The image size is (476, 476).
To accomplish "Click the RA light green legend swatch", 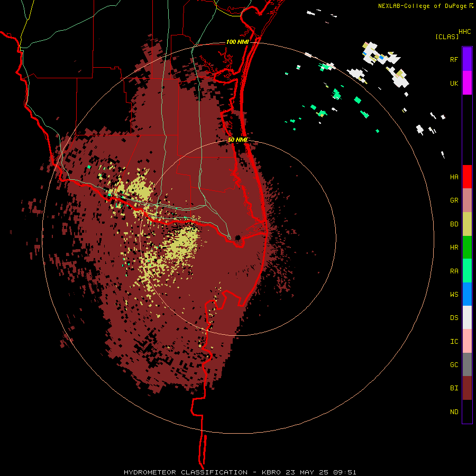I will click(x=467, y=271).
